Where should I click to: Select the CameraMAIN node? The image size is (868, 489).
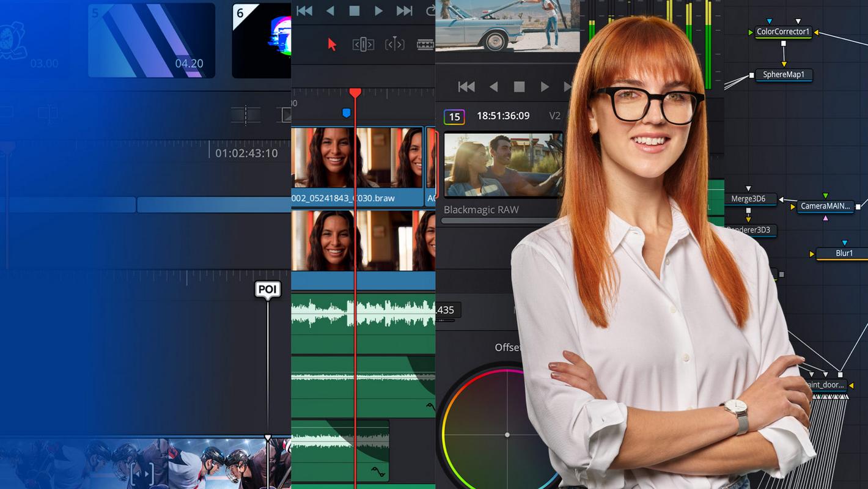click(x=825, y=207)
